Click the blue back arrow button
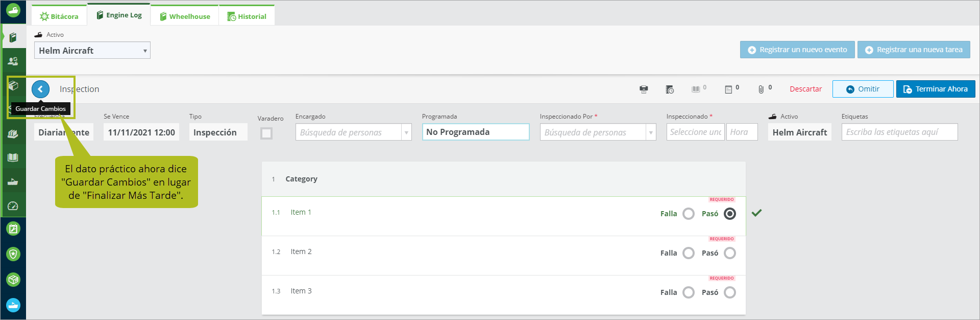This screenshot has width=980, height=320. (40, 89)
